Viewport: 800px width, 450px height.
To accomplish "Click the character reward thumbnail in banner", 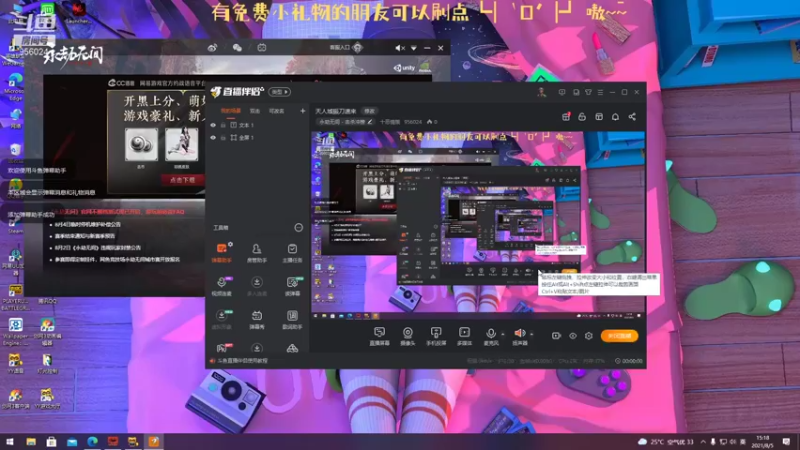I will (x=182, y=144).
